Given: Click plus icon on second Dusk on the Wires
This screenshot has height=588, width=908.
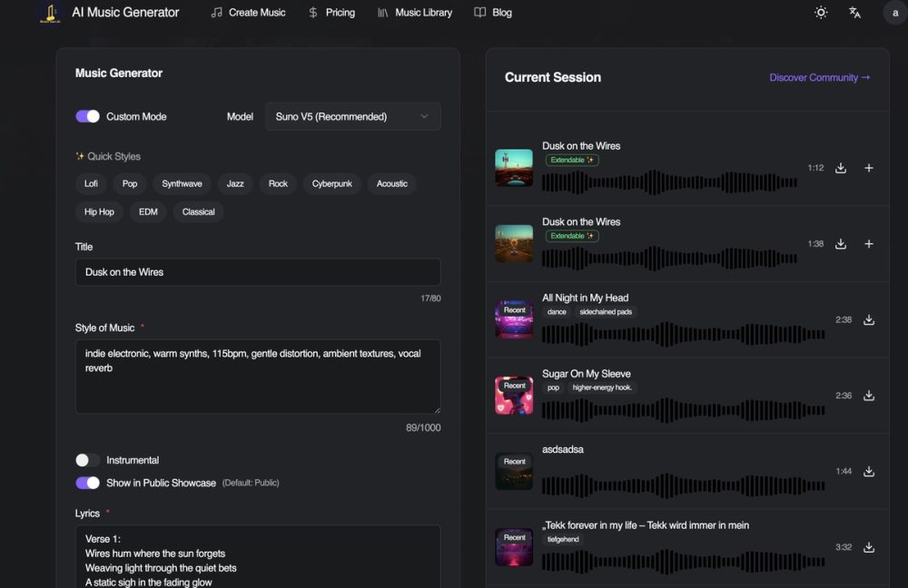Looking at the screenshot, I should tap(869, 243).
